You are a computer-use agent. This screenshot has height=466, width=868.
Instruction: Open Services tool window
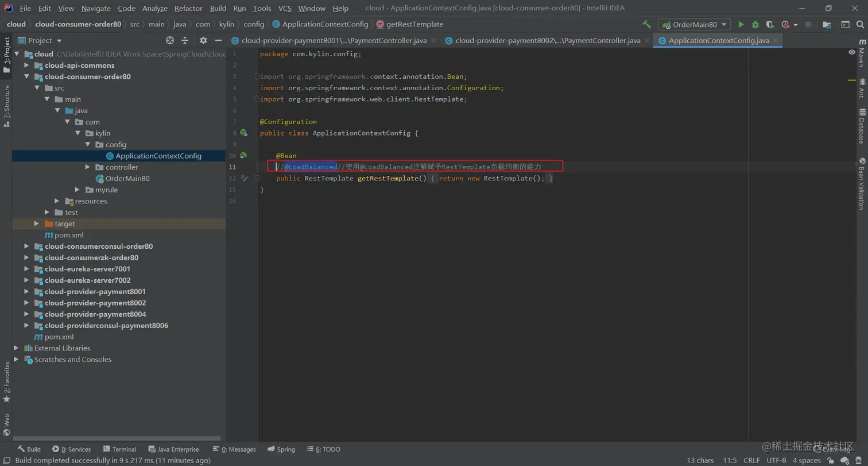pos(71,449)
